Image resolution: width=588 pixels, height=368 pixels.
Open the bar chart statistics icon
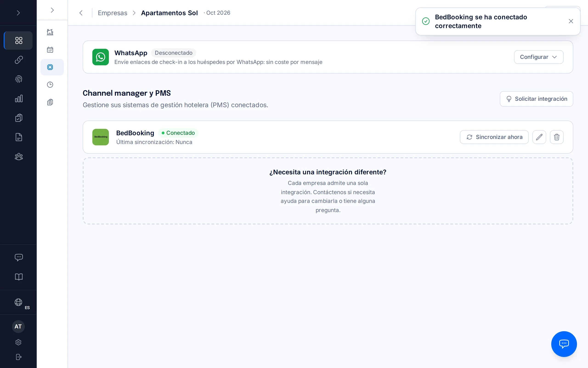(x=18, y=99)
